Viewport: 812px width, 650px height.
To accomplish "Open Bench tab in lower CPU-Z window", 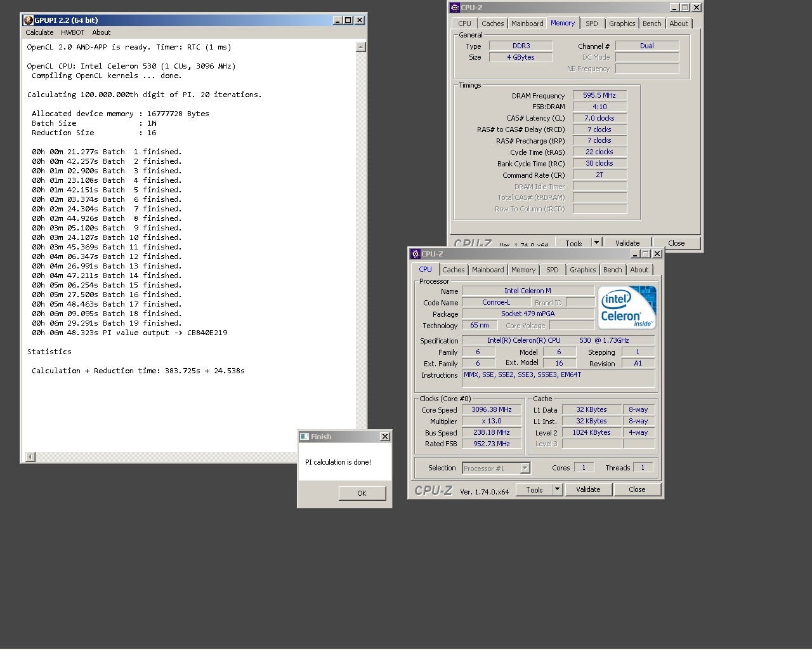I will pyautogui.click(x=613, y=270).
